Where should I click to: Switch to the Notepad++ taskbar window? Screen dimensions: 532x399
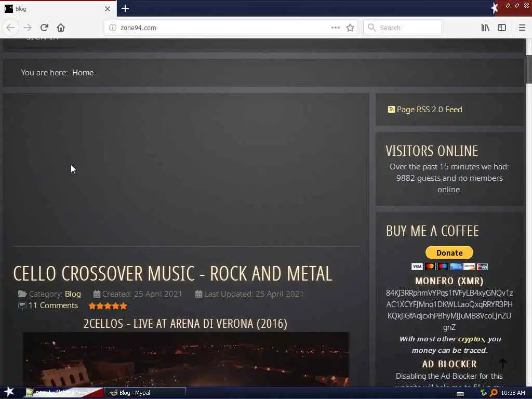coord(64,393)
